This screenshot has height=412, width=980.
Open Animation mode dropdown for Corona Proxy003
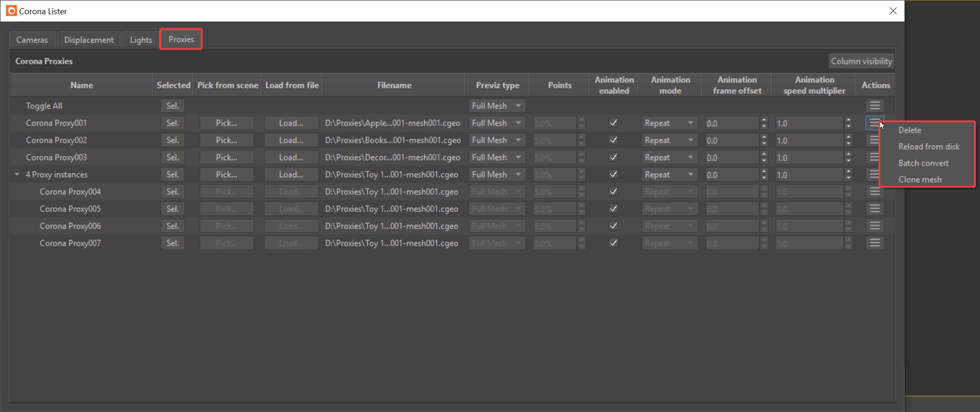pyautogui.click(x=670, y=157)
